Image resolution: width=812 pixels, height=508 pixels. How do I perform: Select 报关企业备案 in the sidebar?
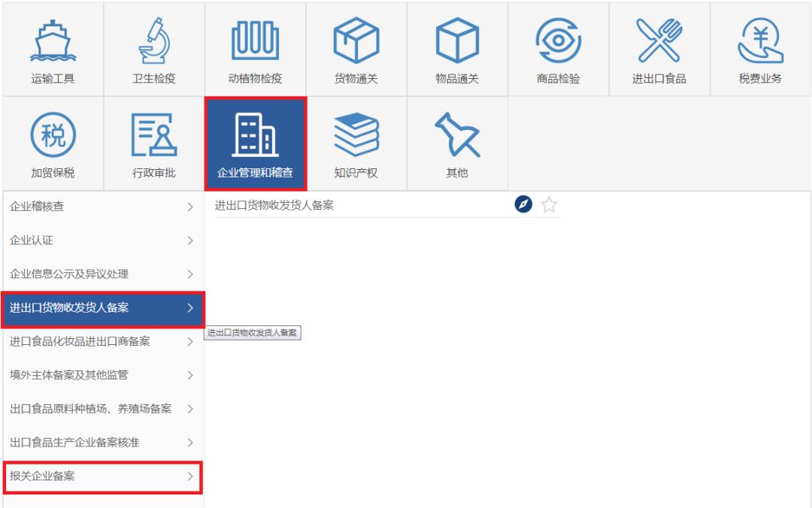point(102,476)
